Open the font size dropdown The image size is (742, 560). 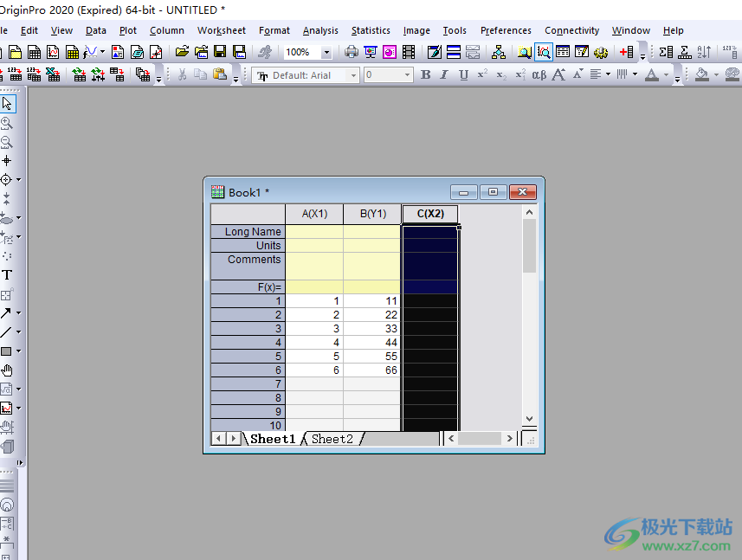(407, 75)
